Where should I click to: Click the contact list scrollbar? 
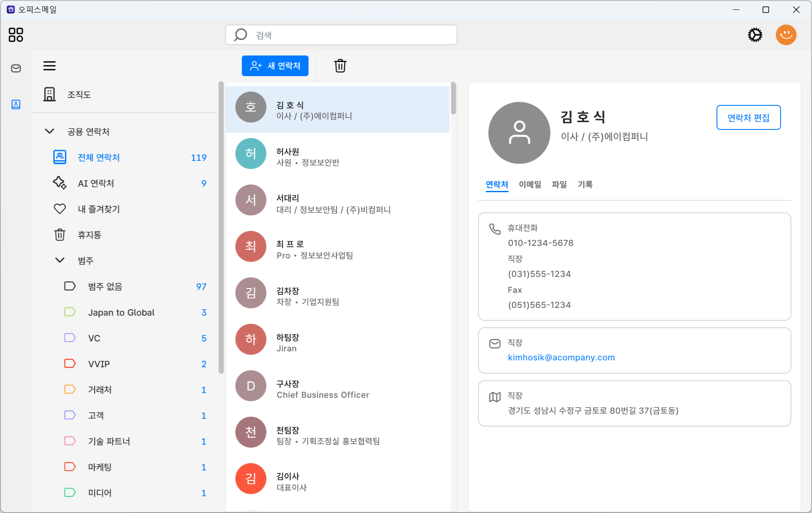453,98
